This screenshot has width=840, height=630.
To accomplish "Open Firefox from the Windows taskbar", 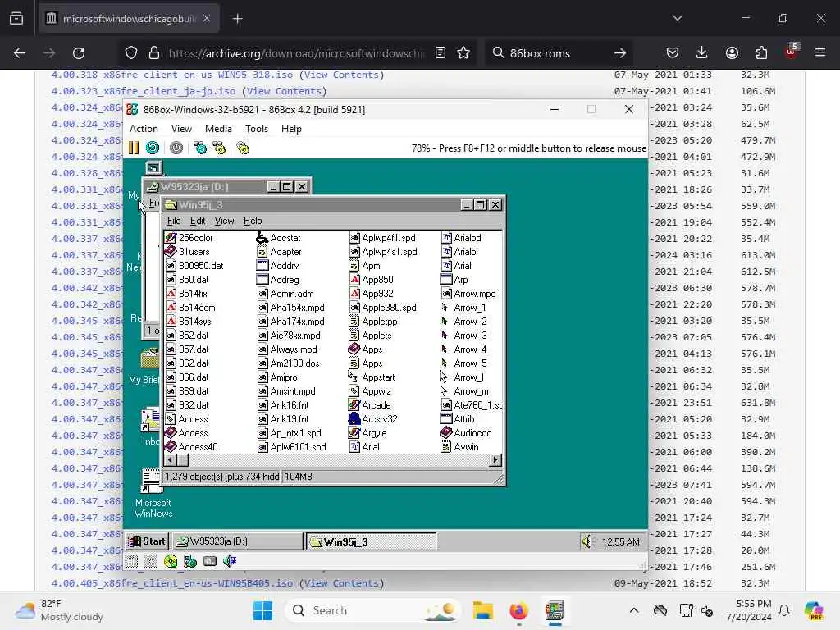I will coord(518,610).
